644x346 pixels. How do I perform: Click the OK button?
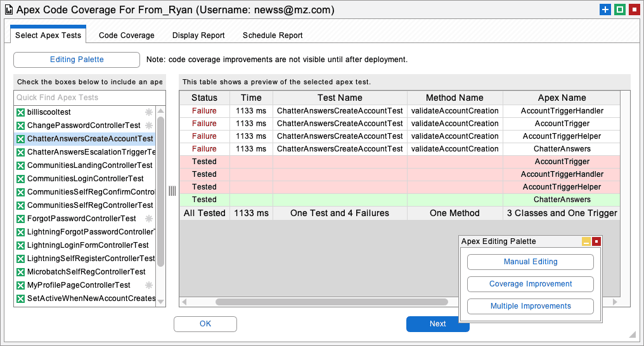click(x=205, y=324)
